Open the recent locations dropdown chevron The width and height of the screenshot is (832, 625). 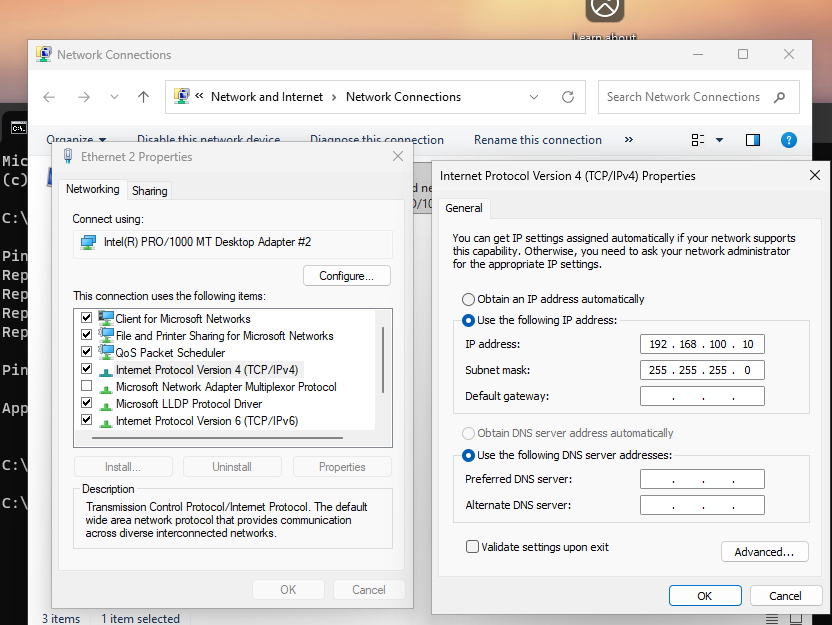click(114, 97)
